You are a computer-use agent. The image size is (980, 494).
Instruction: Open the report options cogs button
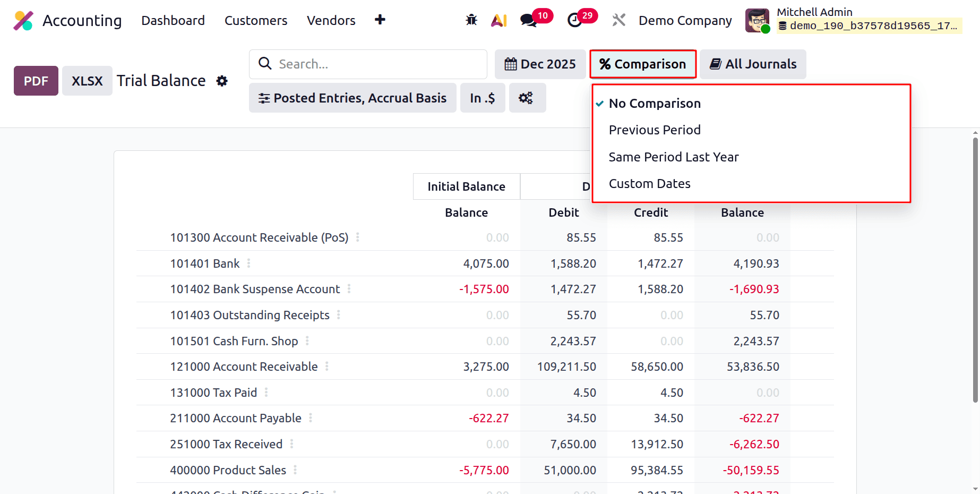coord(527,98)
